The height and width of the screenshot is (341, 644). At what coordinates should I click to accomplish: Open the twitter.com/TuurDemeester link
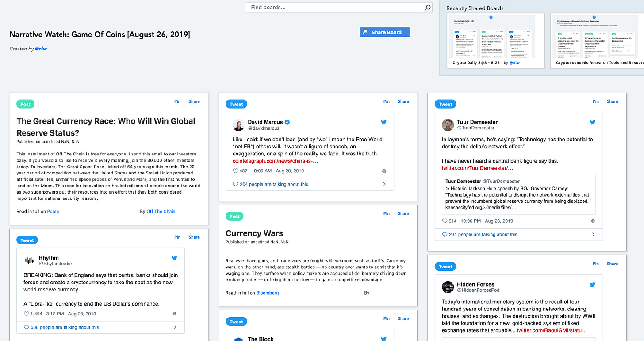tap(477, 168)
